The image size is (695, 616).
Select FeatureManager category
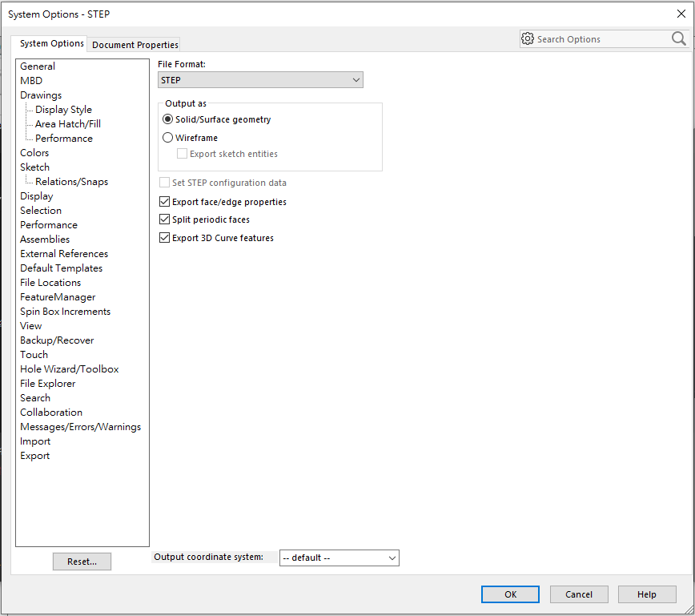point(58,297)
